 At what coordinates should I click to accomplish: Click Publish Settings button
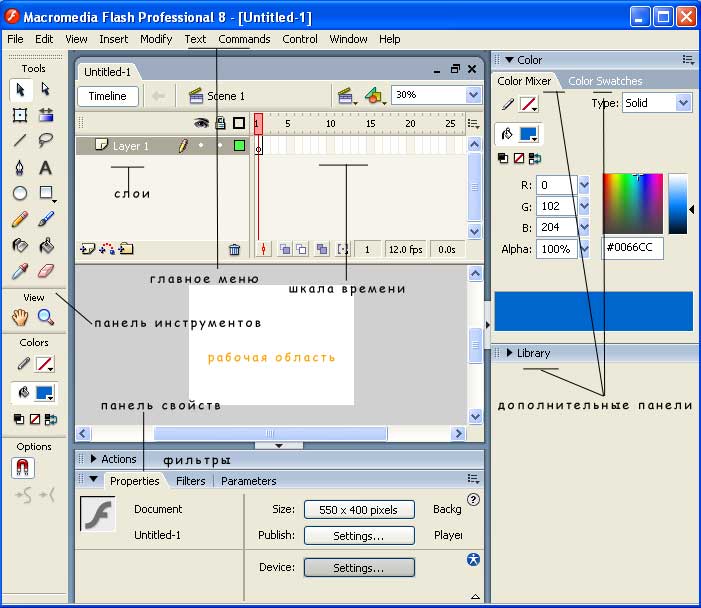[x=359, y=536]
